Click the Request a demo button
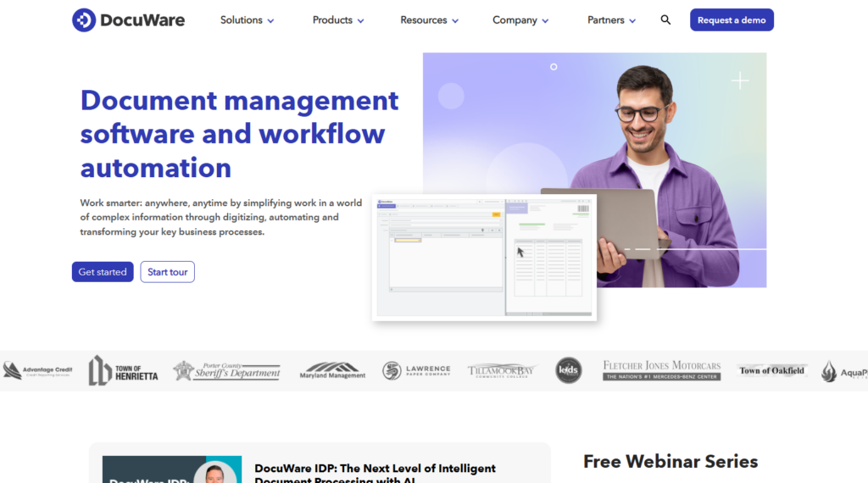This screenshot has height=483, width=868. (732, 20)
